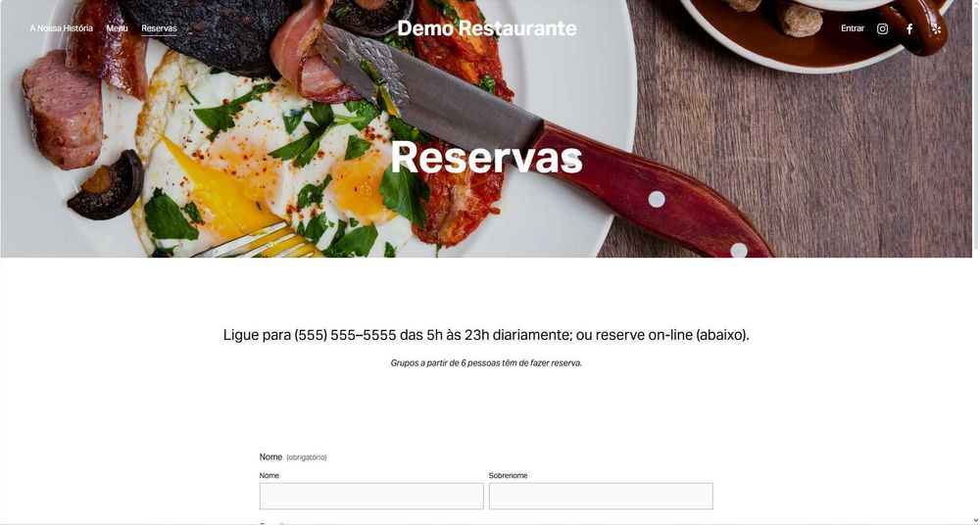Click the vertical scrollbar up arrow
Viewport: 980px width, 525px height.
point(976,3)
